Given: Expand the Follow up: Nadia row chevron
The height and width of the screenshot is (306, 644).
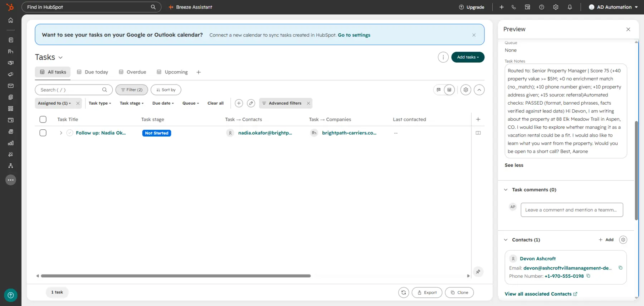Looking at the screenshot, I should click(x=61, y=133).
